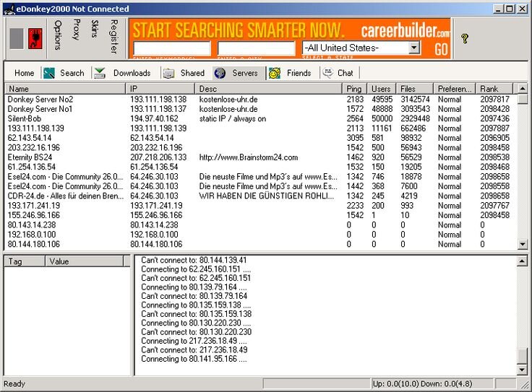Sort servers by Files column header
532x392 pixels.
coord(415,89)
